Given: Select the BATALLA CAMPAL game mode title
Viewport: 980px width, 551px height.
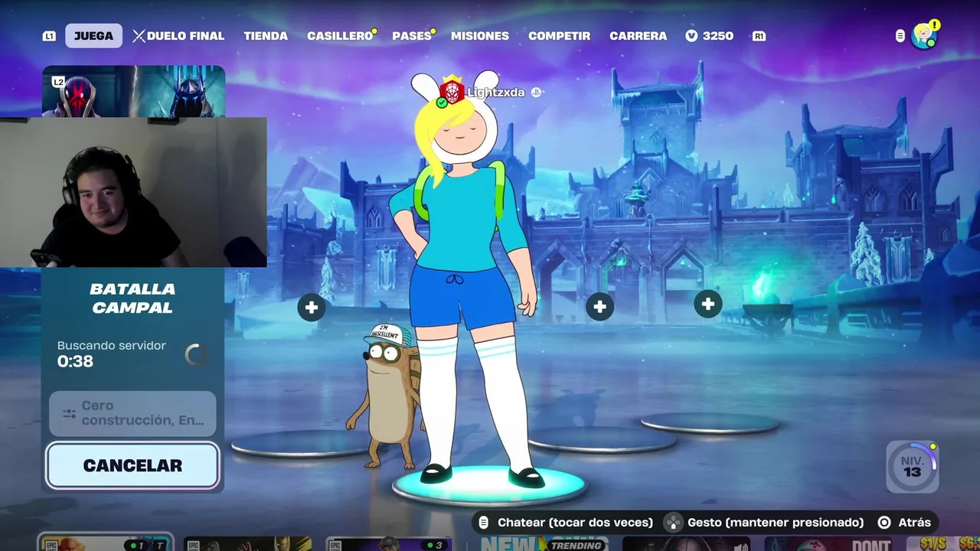Looking at the screenshot, I should (132, 298).
